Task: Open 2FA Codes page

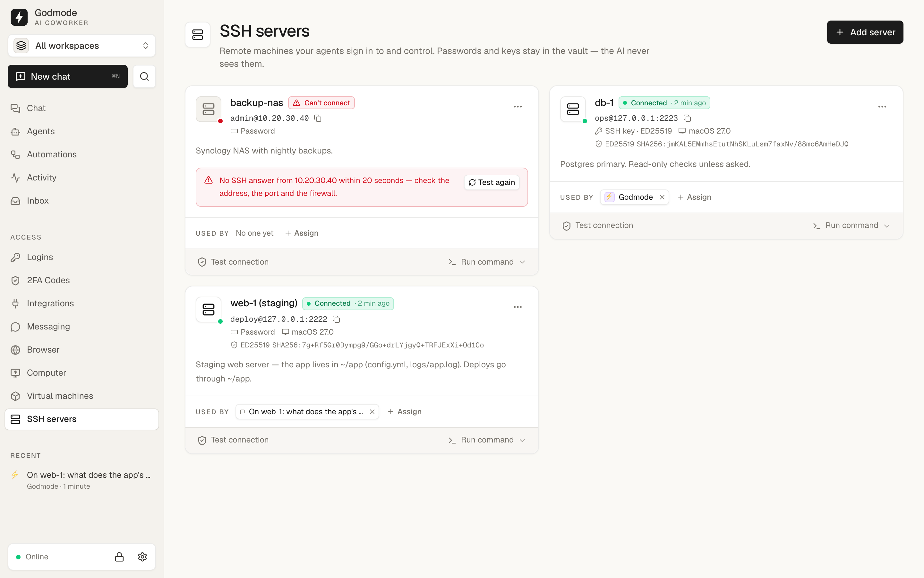Action: point(82,280)
